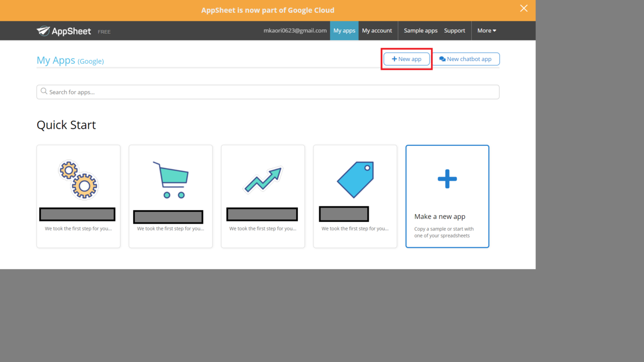Click the plus icon in Make a new app
The height and width of the screenshot is (362, 644).
447,180
